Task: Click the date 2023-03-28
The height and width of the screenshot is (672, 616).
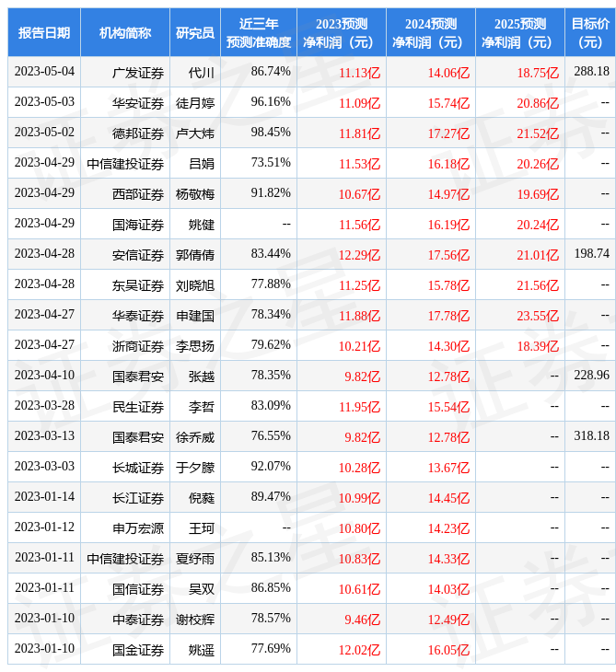Action: pyautogui.click(x=44, y=405)
